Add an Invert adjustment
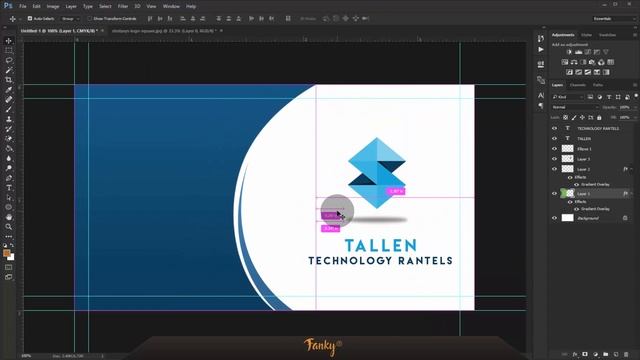 [569, 72]
